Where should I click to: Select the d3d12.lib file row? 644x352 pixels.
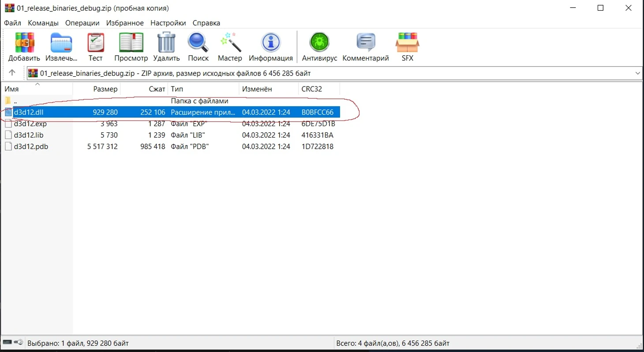(x=29, y=135)
